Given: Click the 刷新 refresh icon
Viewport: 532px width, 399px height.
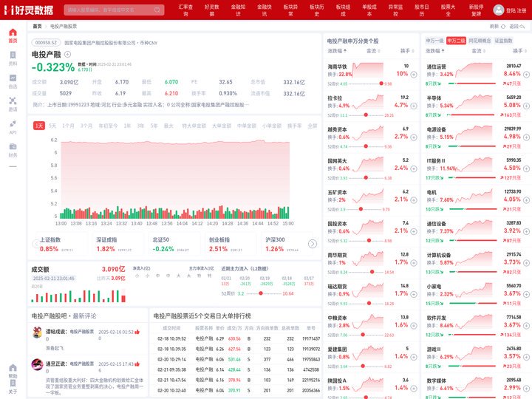Looking at the screenshot, I should (503, 26).
